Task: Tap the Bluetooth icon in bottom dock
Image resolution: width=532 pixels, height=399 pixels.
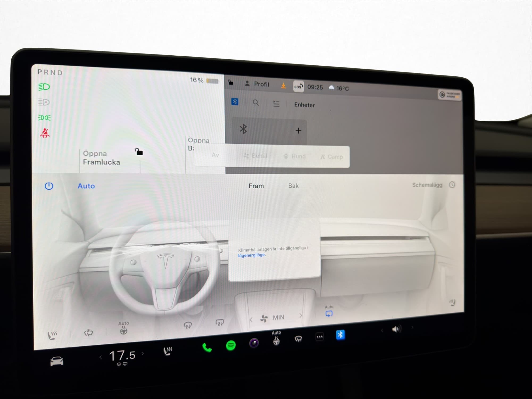Action: coord(340,335)
